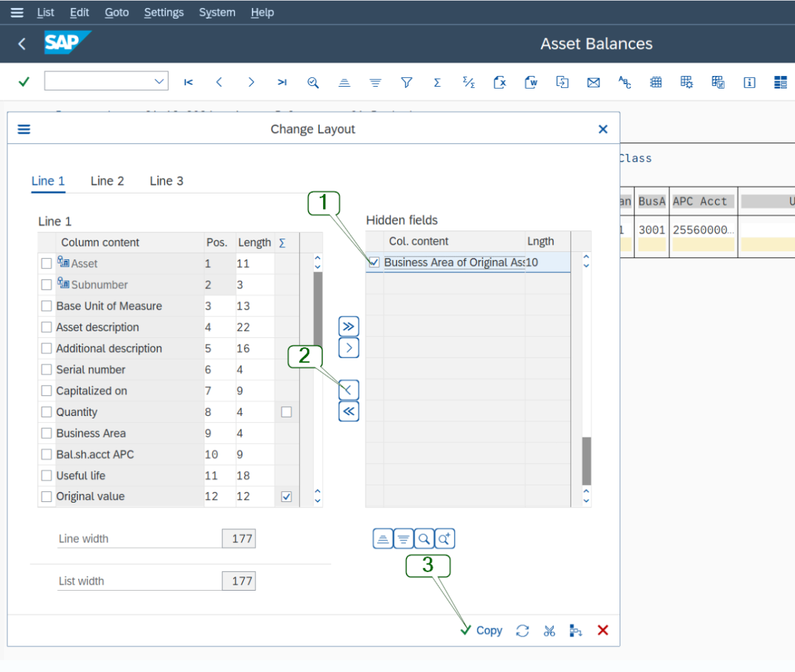The width and height of the screenshot is (795, 672).
Task: Switch to the Line 2 tab
Action: 107,181
